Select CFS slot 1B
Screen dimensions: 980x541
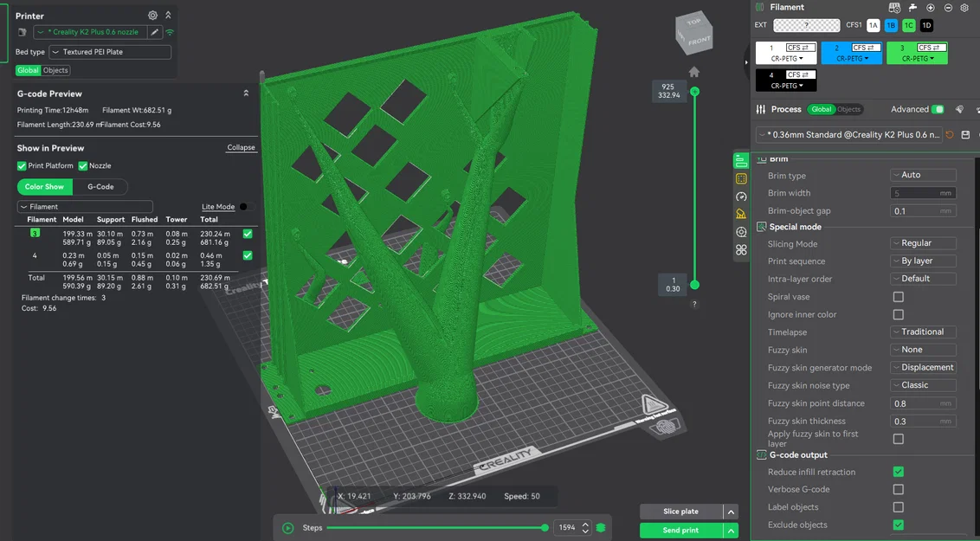click(891, 26)
